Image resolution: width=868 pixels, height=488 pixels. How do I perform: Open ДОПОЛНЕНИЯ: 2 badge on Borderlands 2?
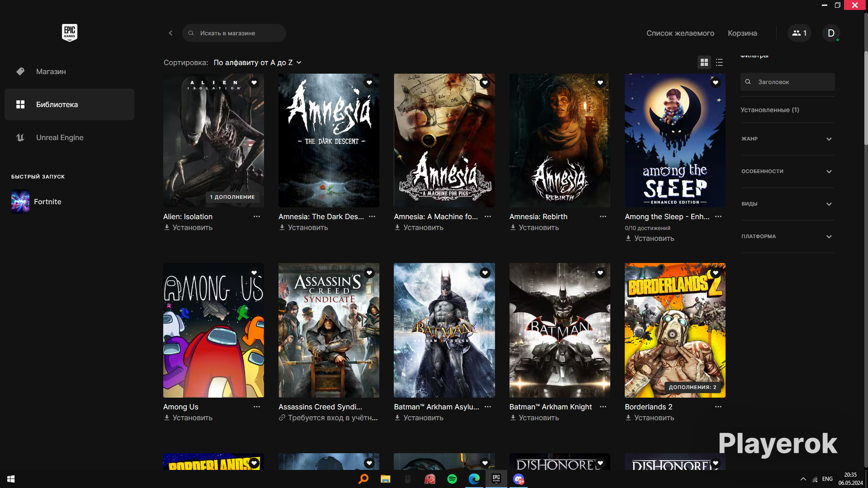click(x=693, y=387)
